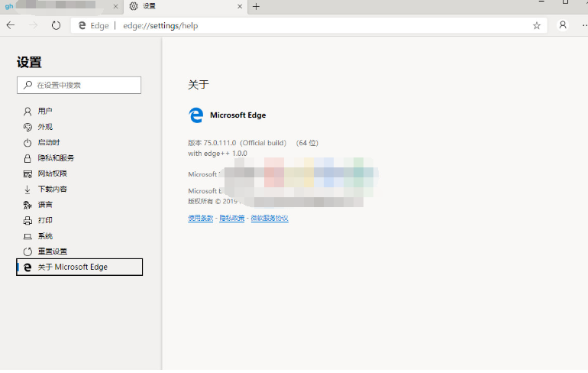Open the 微软服务协议 link

point(270,218)
